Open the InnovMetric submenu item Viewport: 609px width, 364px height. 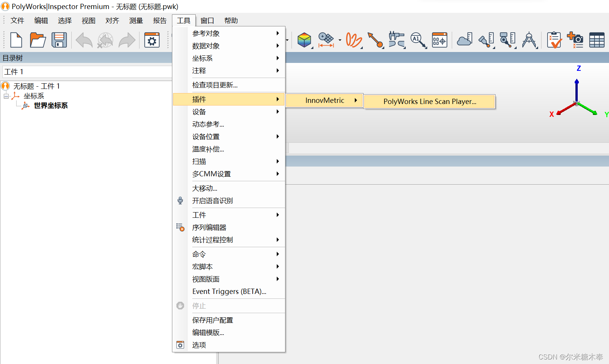tap(324, 100)
